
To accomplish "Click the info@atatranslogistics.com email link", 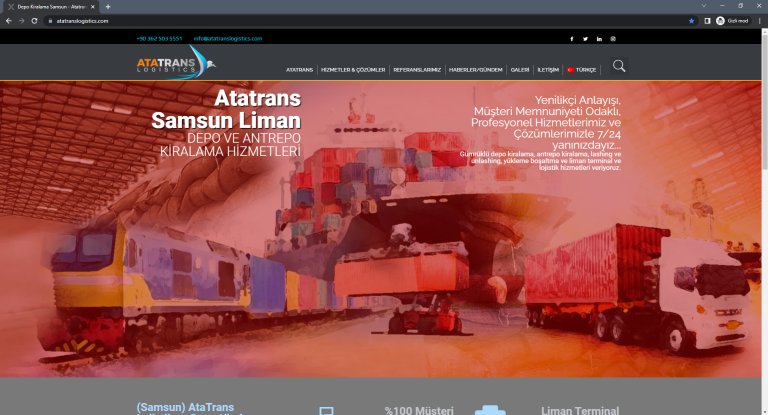I will [228, 39].
